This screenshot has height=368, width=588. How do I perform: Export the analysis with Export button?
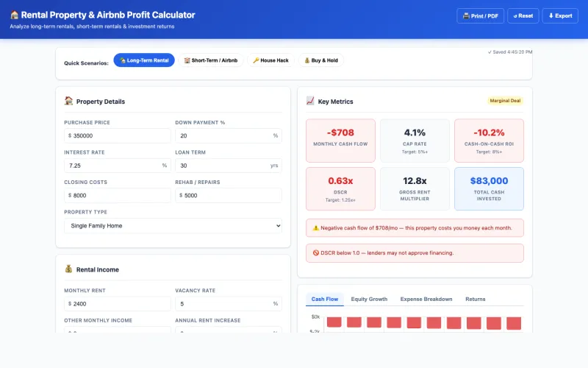coord(560,15)
